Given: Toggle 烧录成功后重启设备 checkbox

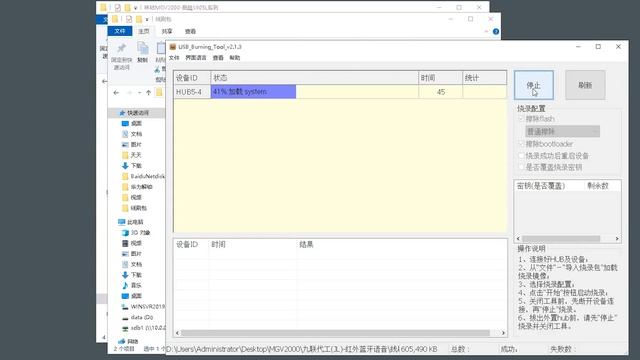Looking at the screenshot, I should [521, 156].
